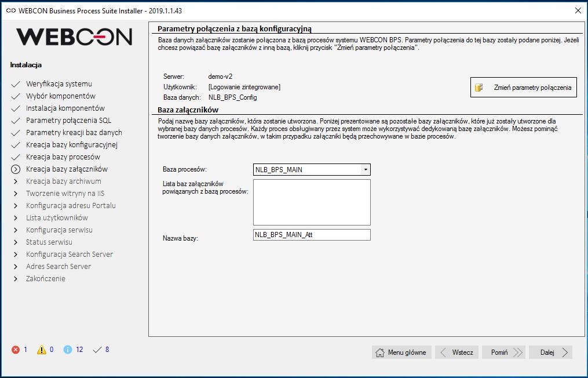Click the error count number 1
The image size is (588, 378).
pyautogui.click(x=25, y=350)
